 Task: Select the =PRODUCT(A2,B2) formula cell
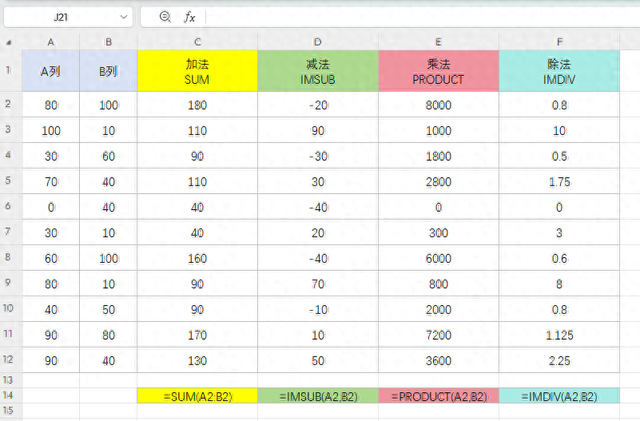pos(438,396)
